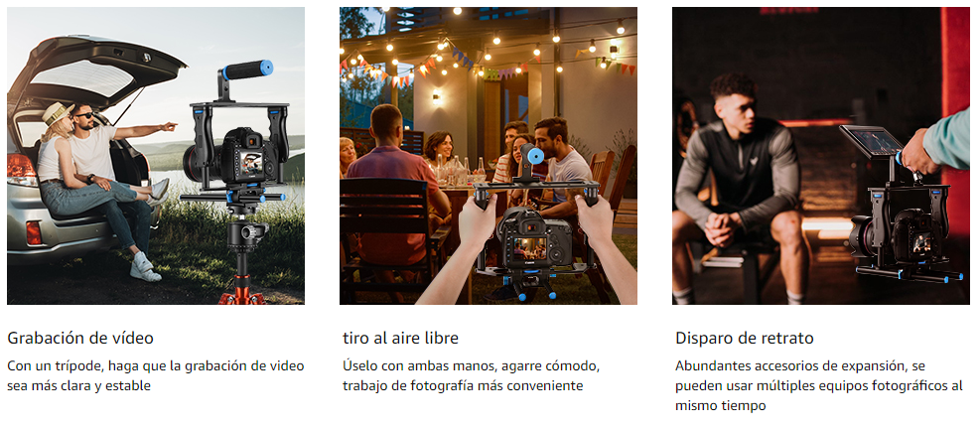Click the 'Disparo de retrato' heading
Image resolution: width=980 pixels, height=428 pixels.
click(745, 338)
